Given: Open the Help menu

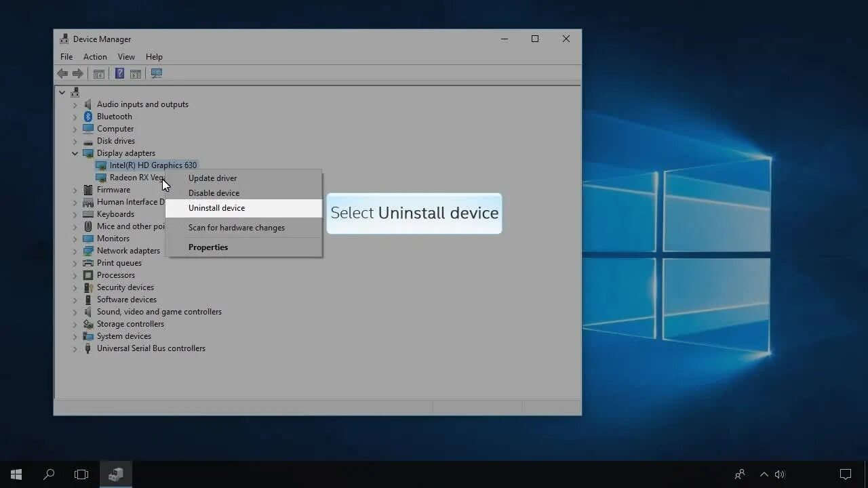Looking at the screenshot, I should [154, 57].
